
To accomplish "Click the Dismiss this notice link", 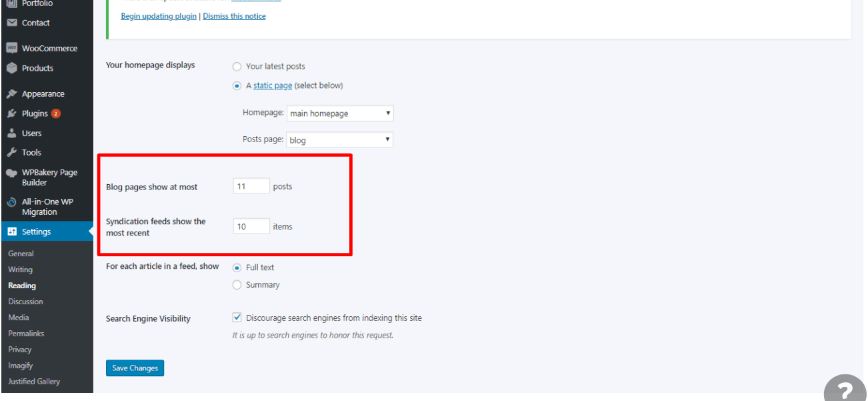I will pos(234,16).
